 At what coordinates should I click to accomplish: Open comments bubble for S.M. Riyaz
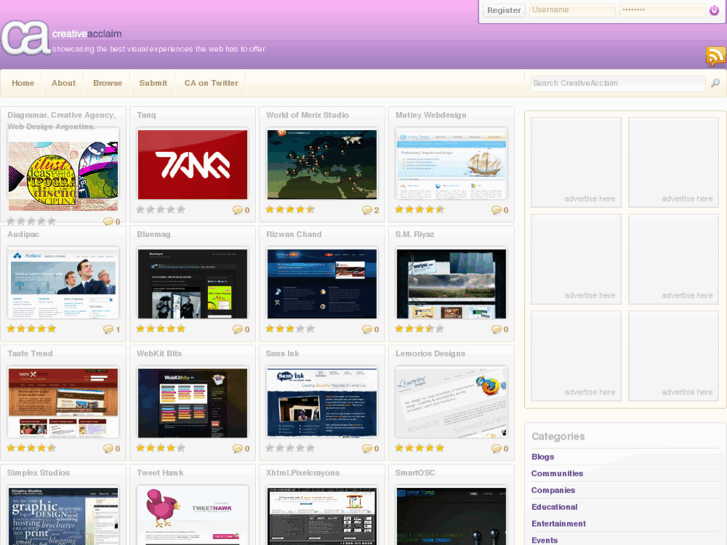pyautogui.click(x=496, y=329)
